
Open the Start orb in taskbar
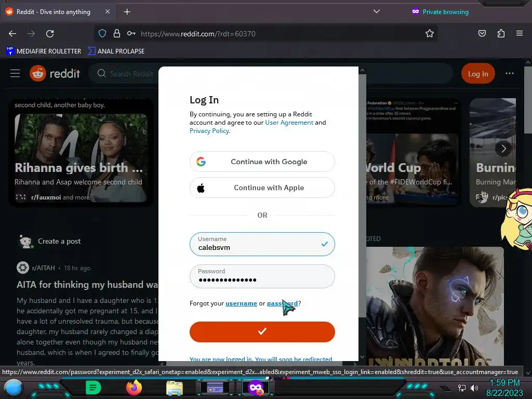click(13, 388)
